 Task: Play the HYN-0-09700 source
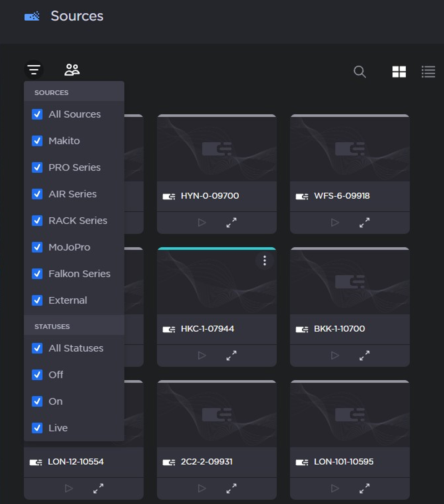point(202,223)
